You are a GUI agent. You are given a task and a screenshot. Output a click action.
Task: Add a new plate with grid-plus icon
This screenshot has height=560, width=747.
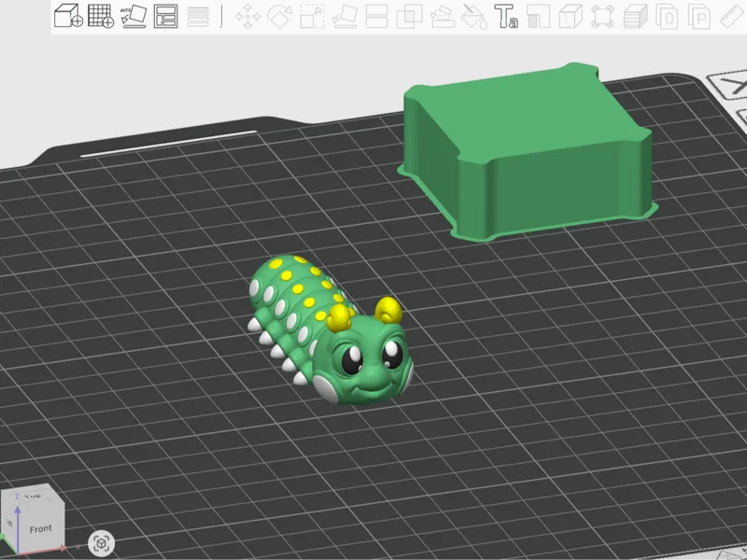(101, 16)
